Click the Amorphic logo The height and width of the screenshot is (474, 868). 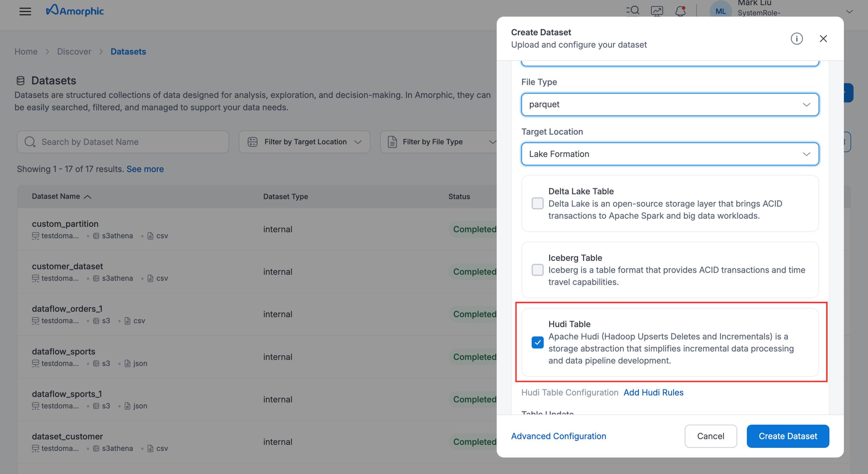point(75,11)
